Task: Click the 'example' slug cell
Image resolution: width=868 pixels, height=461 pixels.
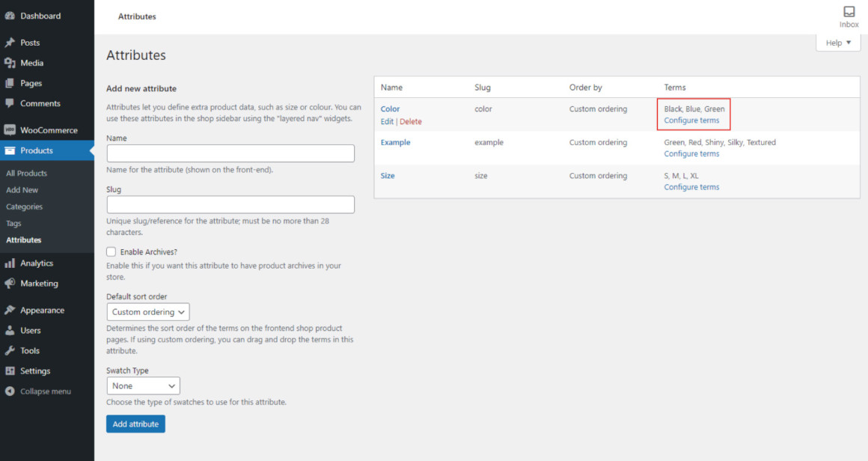Action: coord(489,142)
